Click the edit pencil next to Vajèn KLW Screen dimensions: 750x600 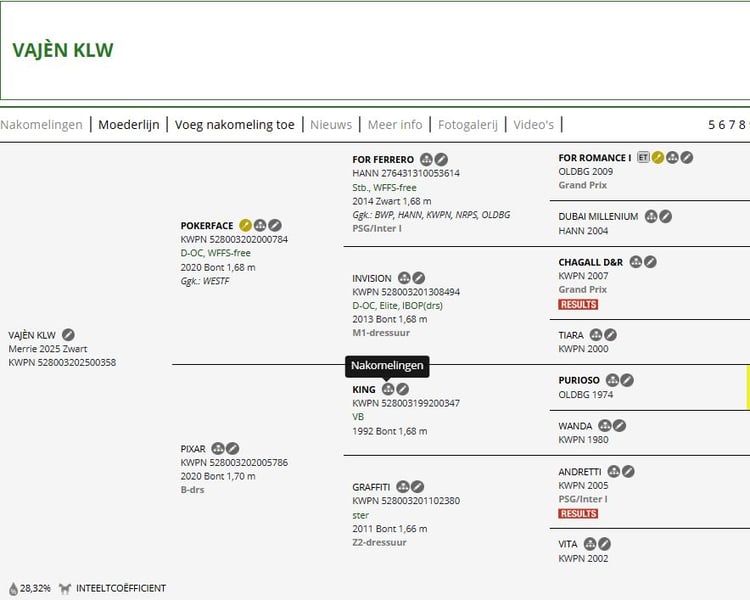[x=68, y=335]
